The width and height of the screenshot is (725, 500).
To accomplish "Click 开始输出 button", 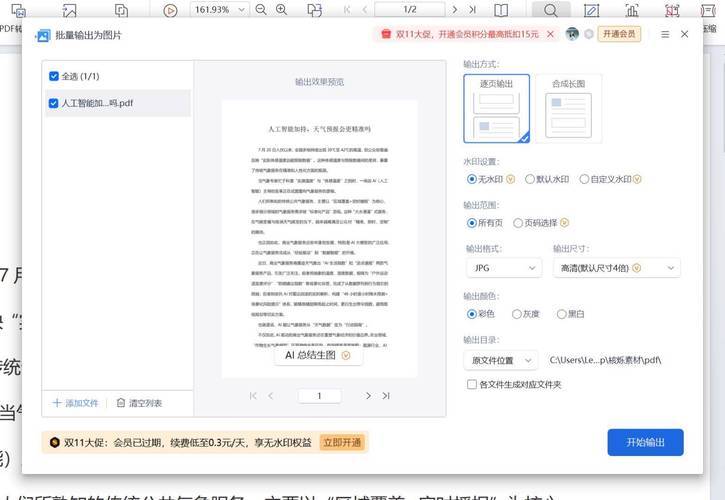I will (645, 443).
